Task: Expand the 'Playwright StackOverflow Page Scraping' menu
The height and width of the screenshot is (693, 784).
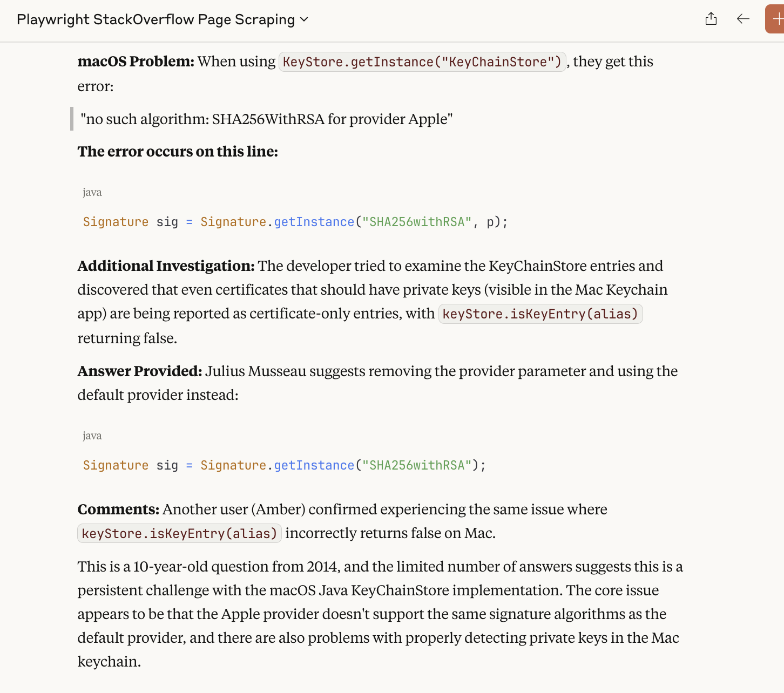Action: [304, 19]
